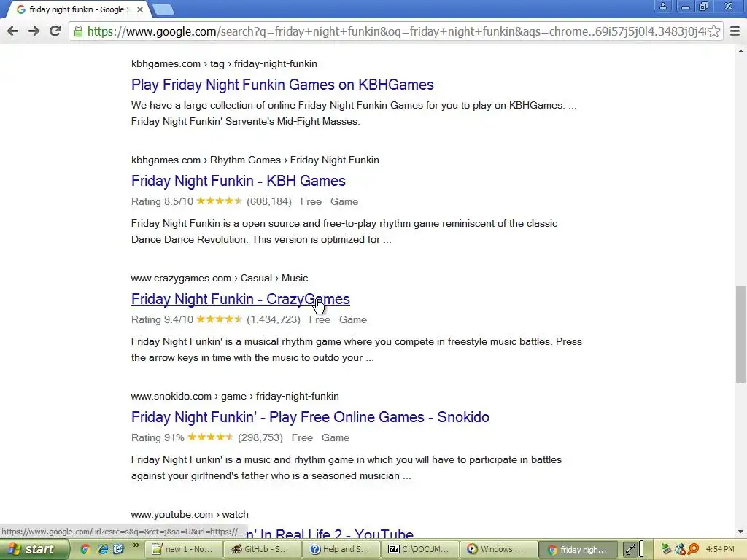747x560 pixels.
Task: Click the Rating 8.5/10 text
Action: click(x=162, y=201)
